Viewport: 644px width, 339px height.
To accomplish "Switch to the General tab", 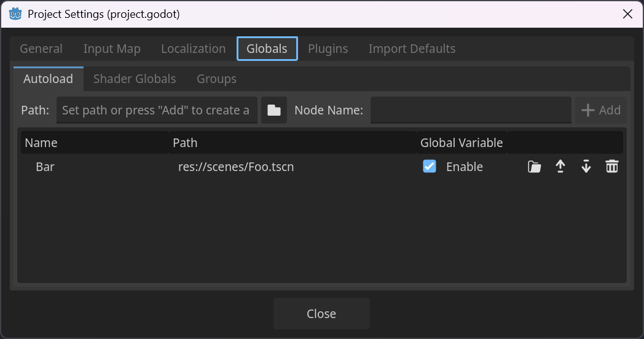I will click(41, 49).
